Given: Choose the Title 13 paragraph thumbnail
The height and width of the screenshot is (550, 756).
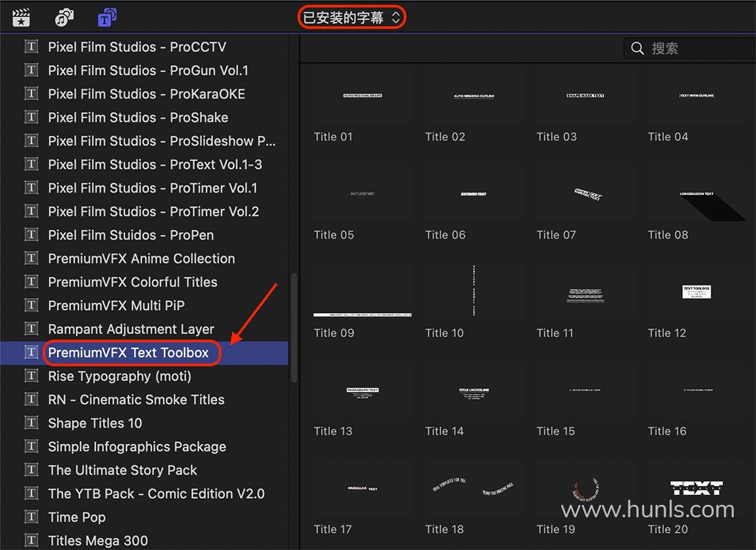Looking at the screenshot, I should (362, 391).
